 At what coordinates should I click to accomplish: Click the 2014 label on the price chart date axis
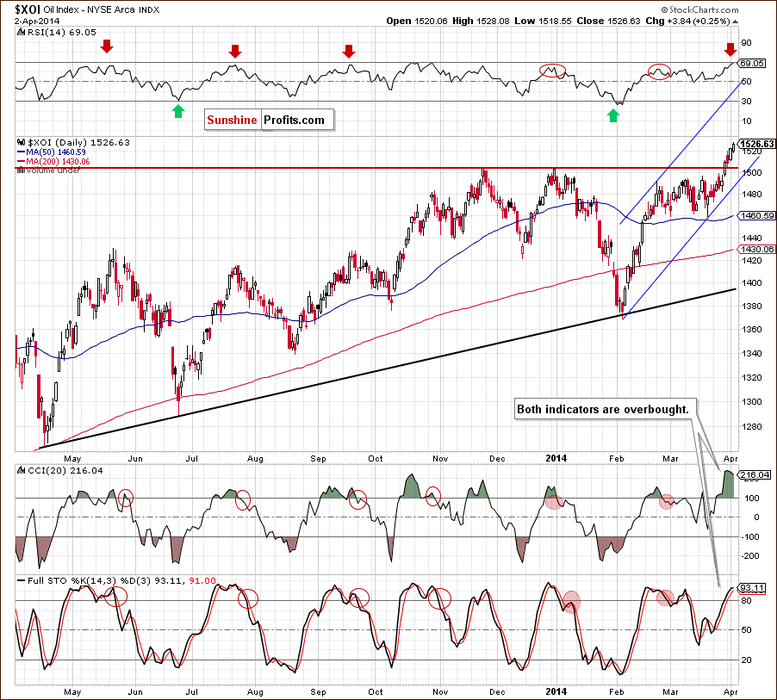556,458
